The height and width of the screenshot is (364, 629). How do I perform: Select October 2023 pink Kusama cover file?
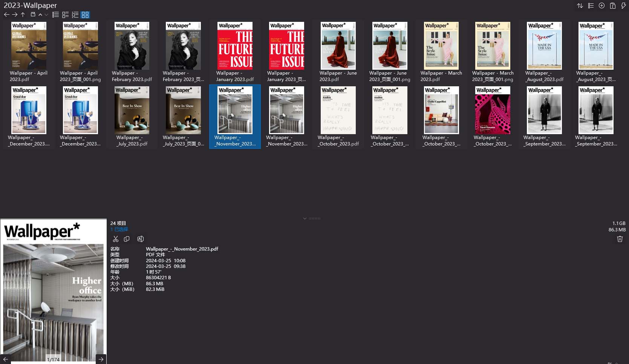493,116
